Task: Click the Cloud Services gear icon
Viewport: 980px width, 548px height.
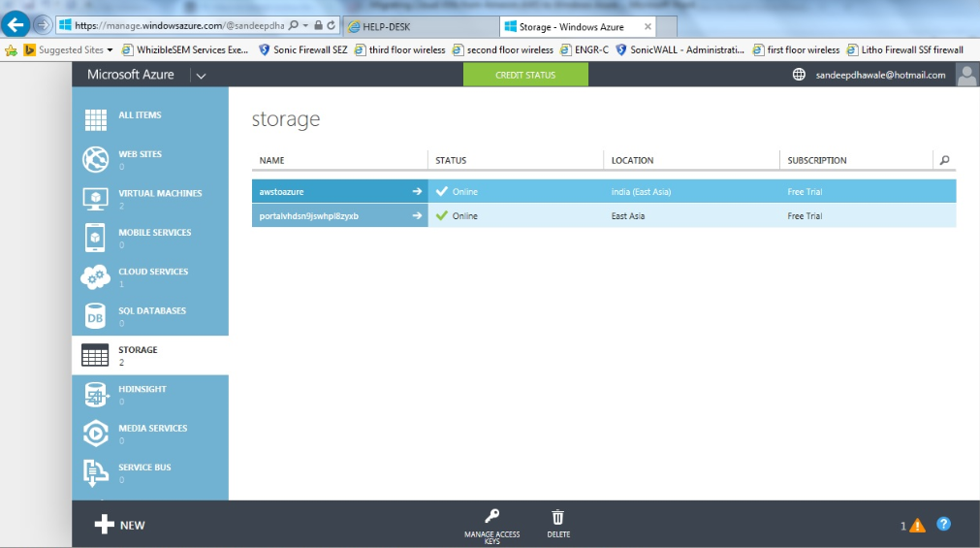Action: click(x=95, y=277)
